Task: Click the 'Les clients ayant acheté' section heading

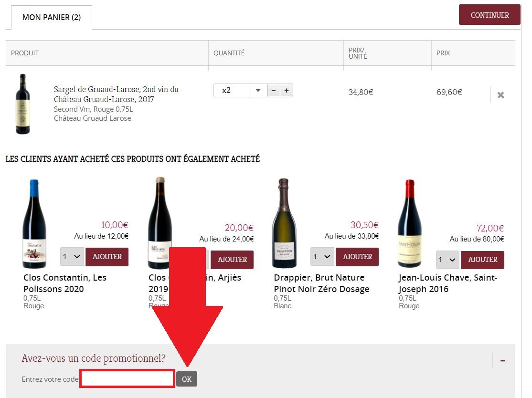Action: coord(133,158)
